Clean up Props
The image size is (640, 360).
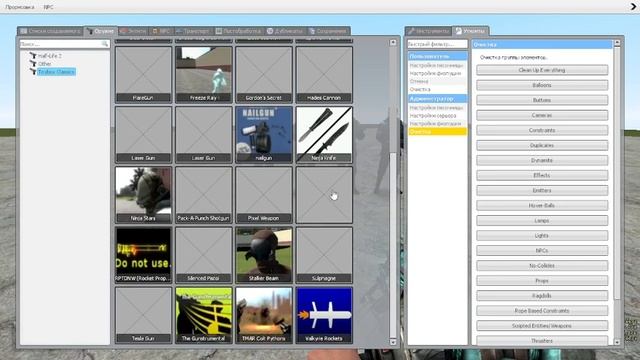(x=542, y=280)
